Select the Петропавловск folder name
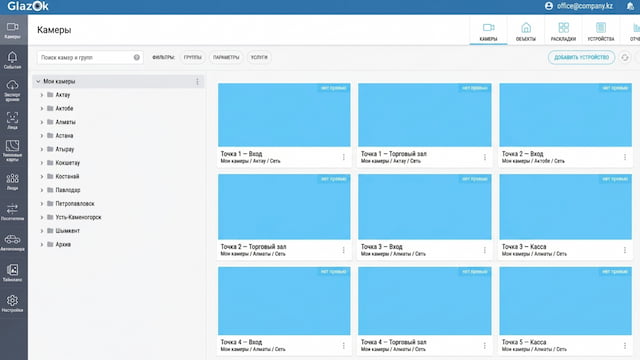This screenshot has height=360, width=640. click(75, 204)
